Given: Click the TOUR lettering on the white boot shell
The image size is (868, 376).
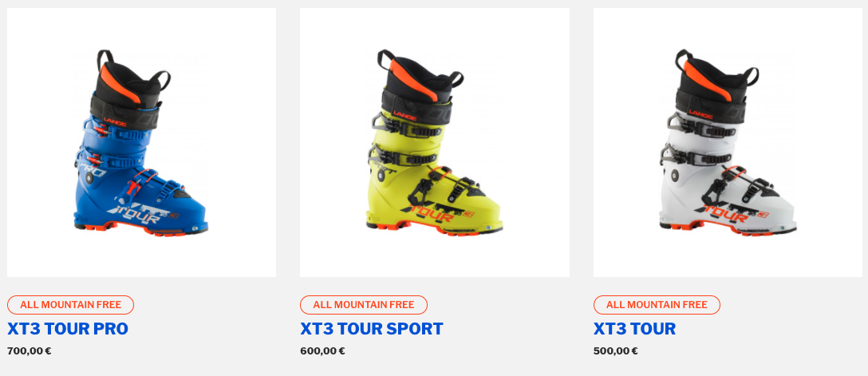Looking at the screenshot, I should (728, 213).
